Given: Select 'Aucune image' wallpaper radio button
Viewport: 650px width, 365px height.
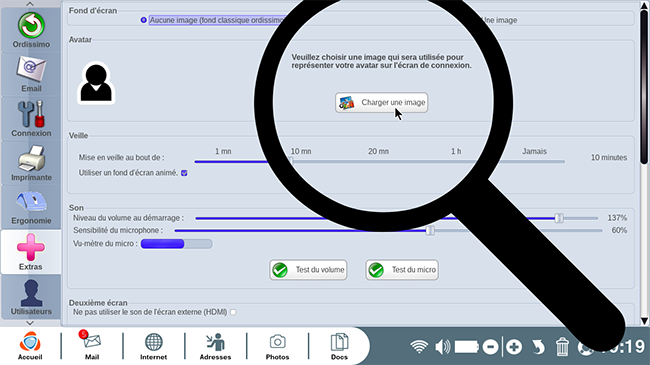Looking at the screenshot, I should pos(143,20).
